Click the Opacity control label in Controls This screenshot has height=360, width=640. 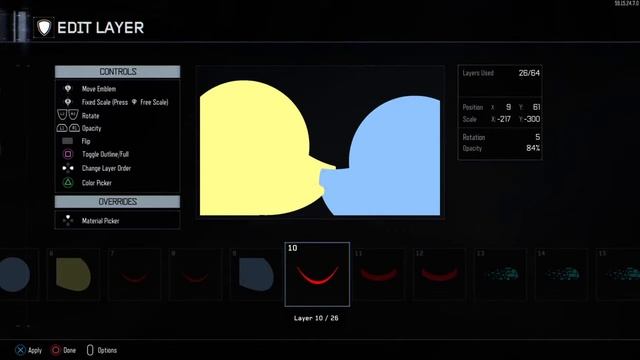[x=91, y=128]
